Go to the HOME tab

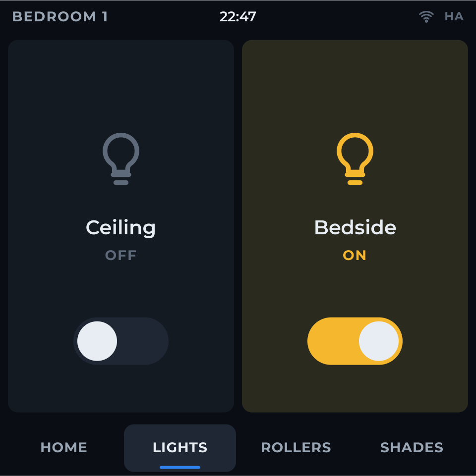coord(64,447)
